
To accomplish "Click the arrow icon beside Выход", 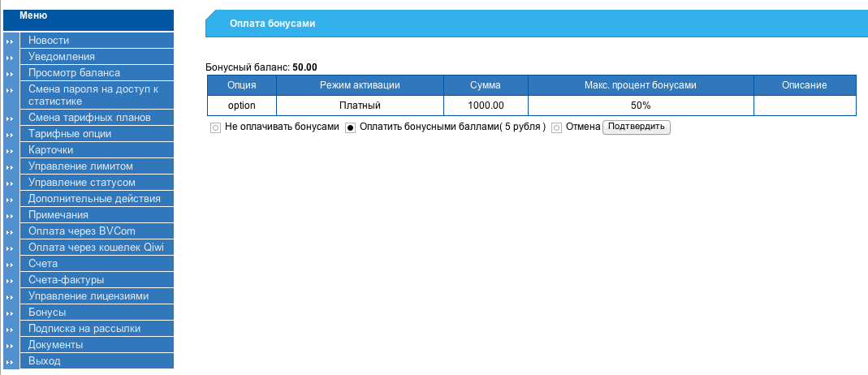I will (x=10, y=361).
